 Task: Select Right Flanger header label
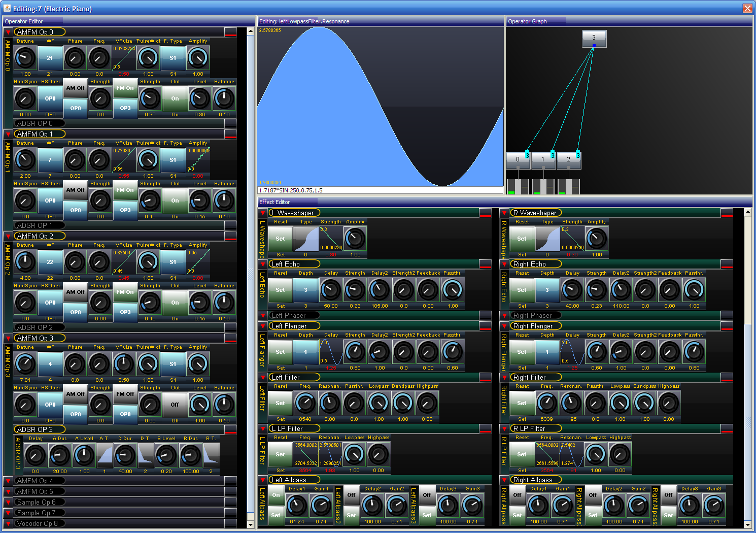coord(536,326)
